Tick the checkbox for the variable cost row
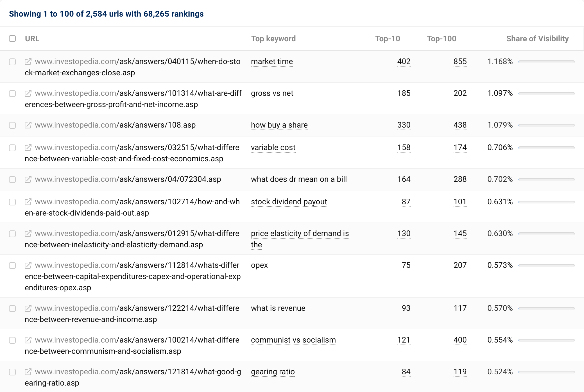 point(12,148)
